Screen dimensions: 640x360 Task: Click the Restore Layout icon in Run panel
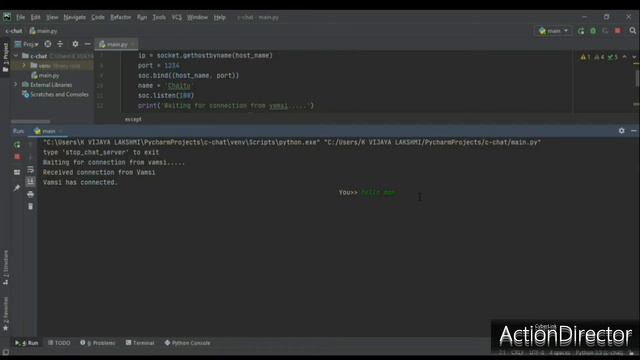point(17,173)
